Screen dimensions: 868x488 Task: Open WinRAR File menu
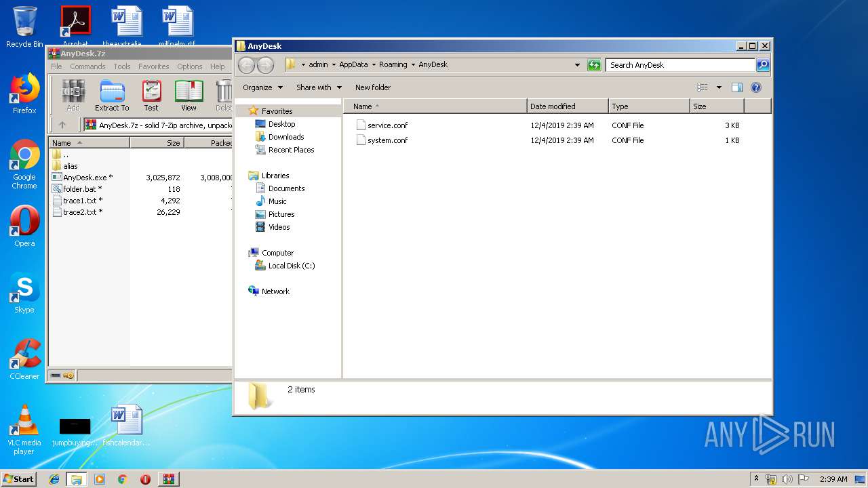point(56,66)
